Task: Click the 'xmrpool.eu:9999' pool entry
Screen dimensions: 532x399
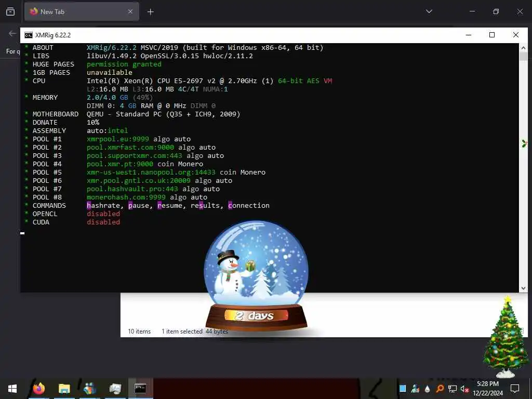Action: [x=118, y=139]
